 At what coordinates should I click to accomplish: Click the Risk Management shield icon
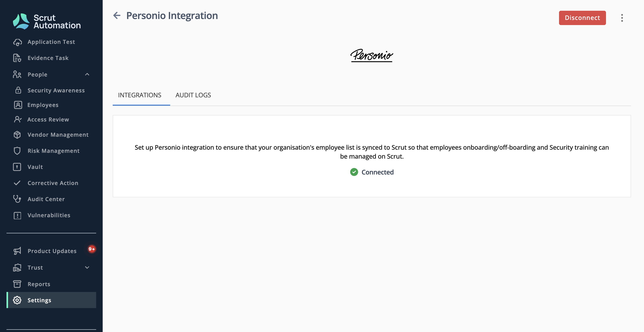coord(17,151)
